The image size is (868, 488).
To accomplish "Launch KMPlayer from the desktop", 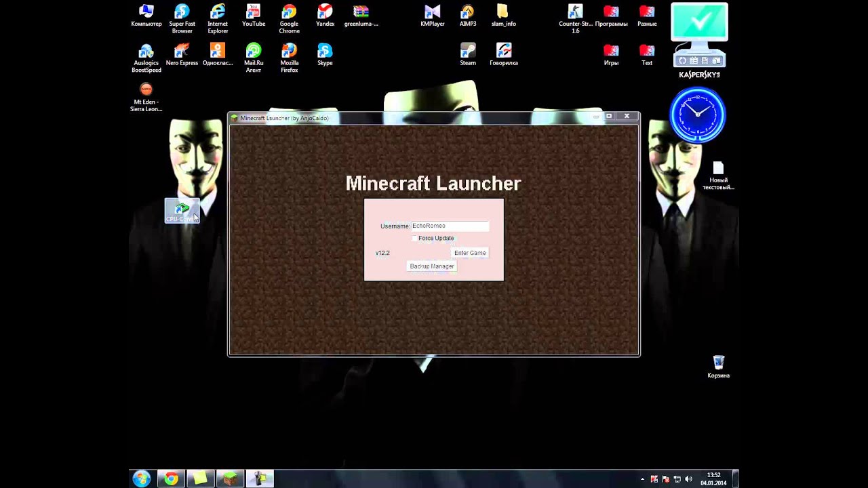I will tap(432, 16).
